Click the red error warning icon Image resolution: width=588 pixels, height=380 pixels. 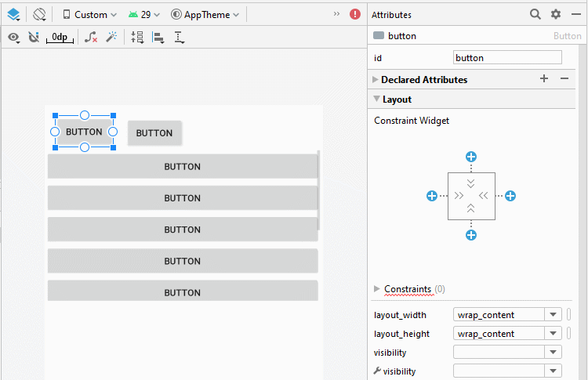click(x=354, y=14)
